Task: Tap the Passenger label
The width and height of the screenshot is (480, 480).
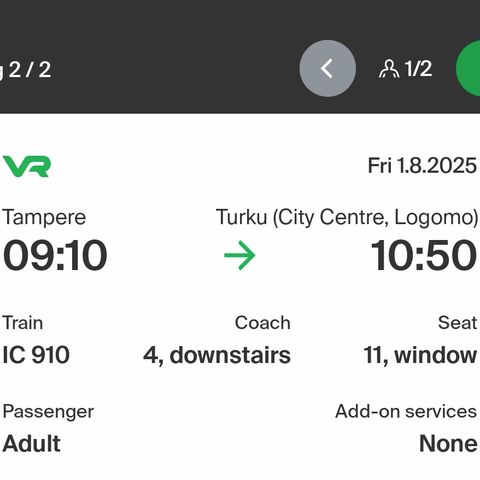Action: pyautogui.click(x=48, y=412)
